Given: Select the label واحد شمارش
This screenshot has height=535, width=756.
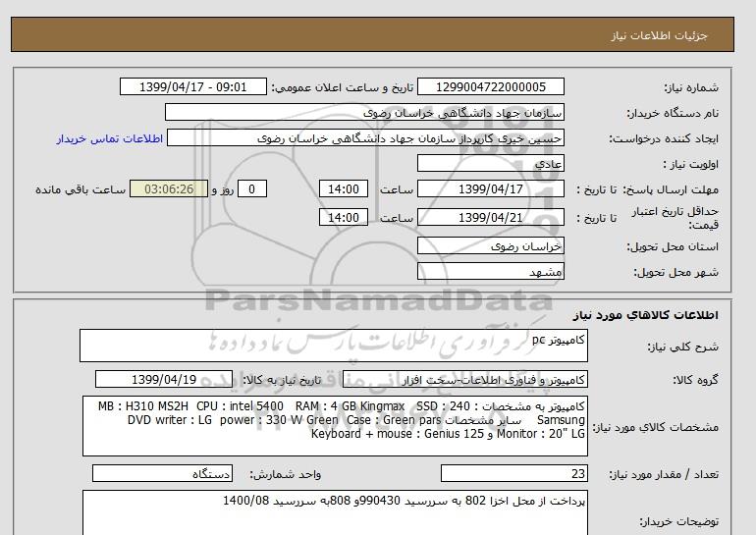Looking at the screenshot, I should (x=286, y=475).
